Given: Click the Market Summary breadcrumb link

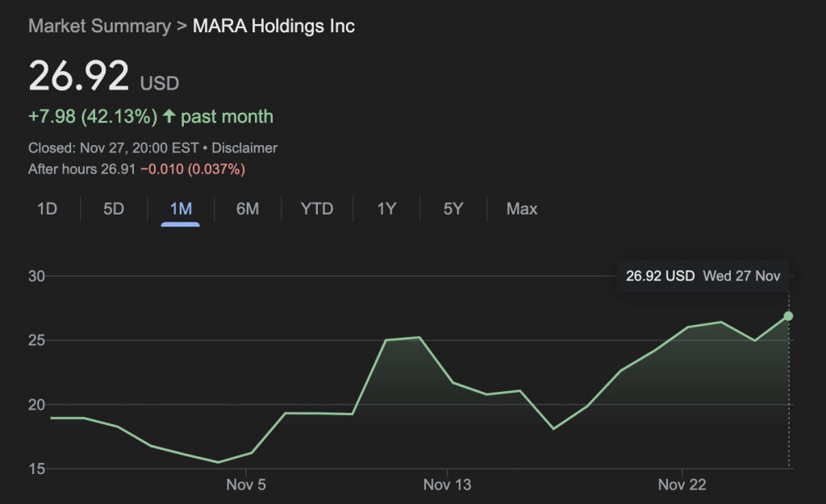Looking at the screenshot, I should (99, 26).
